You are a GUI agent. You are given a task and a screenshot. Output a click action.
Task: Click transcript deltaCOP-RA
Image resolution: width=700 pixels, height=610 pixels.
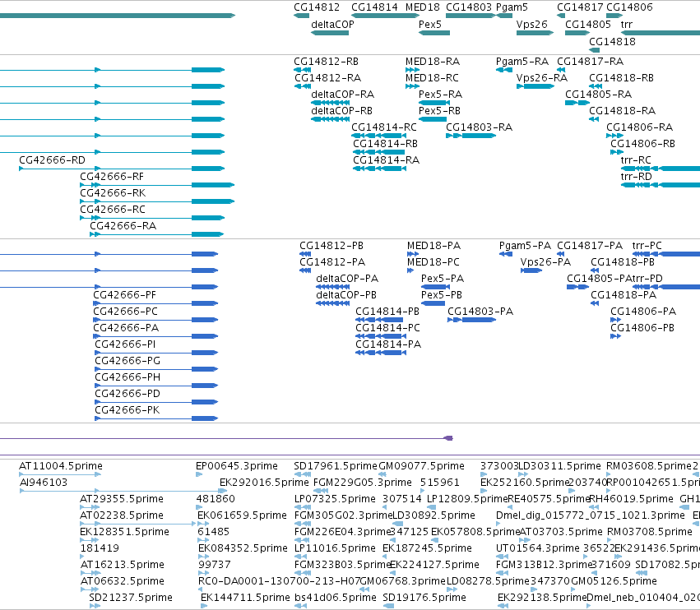coord(342,95)
